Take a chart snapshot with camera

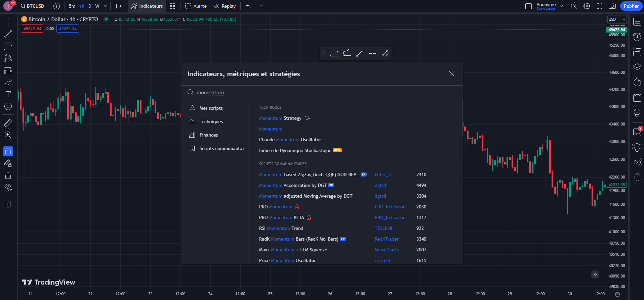coord(612,6)
